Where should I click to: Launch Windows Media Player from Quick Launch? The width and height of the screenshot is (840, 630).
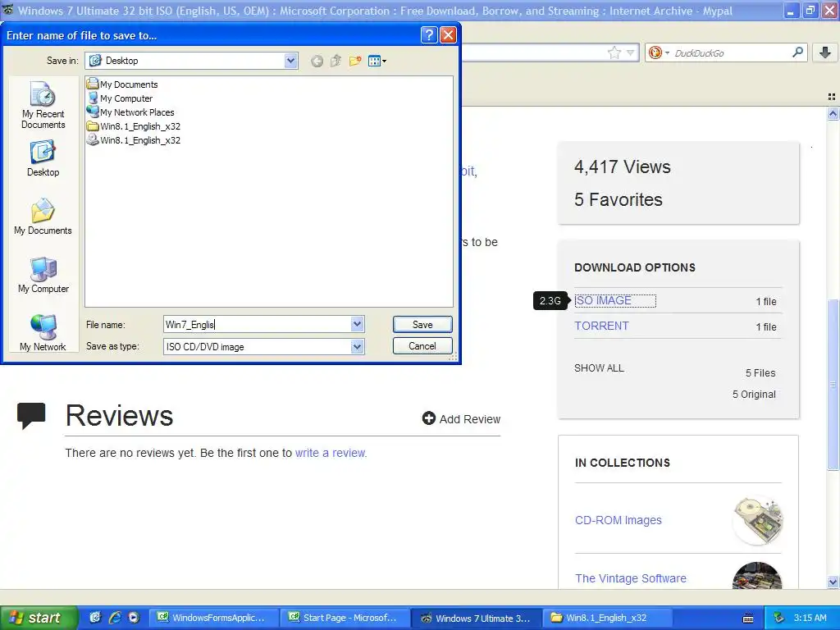click(x=134, y=618)
